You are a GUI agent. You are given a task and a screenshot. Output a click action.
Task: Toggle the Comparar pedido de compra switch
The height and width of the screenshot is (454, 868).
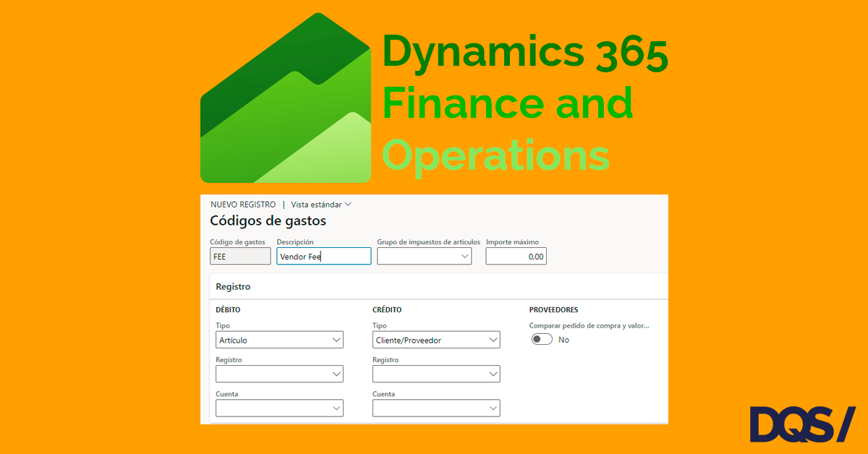point(542,340)
